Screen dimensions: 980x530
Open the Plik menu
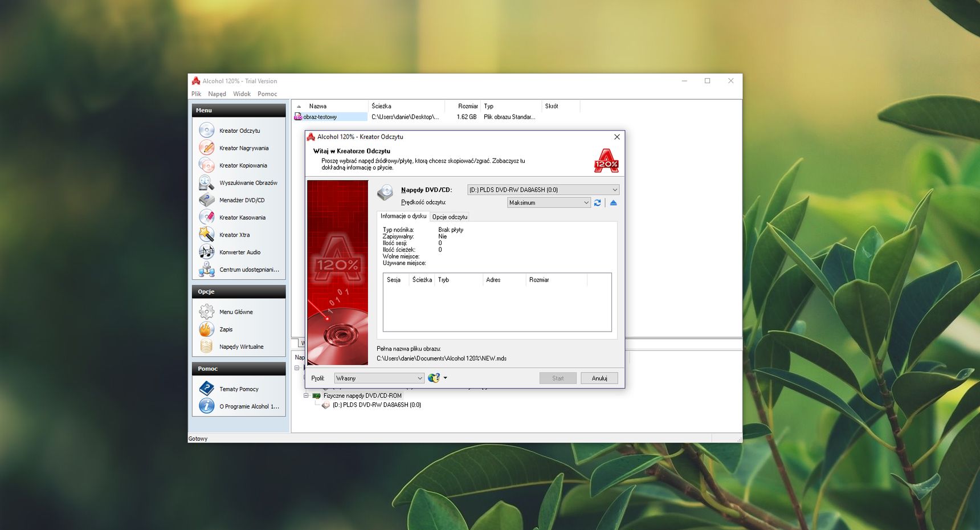(x=197, y=94)
